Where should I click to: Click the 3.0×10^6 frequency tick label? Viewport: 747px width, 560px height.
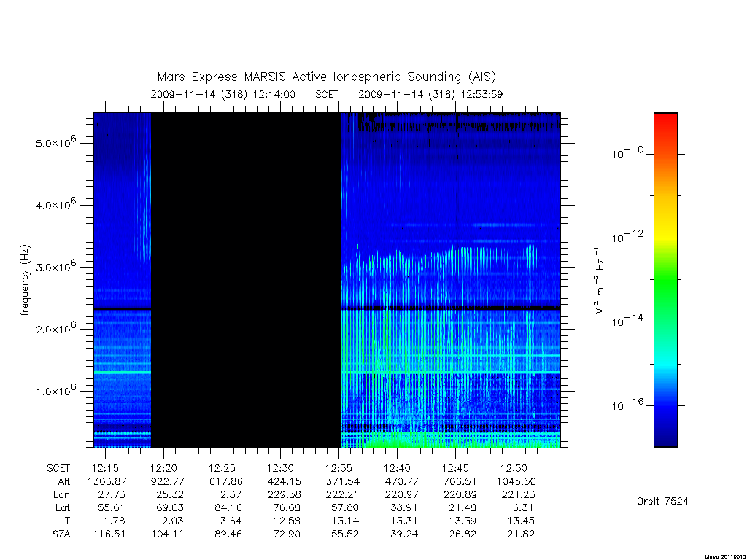pyautogui.click(x=55, y=266)
